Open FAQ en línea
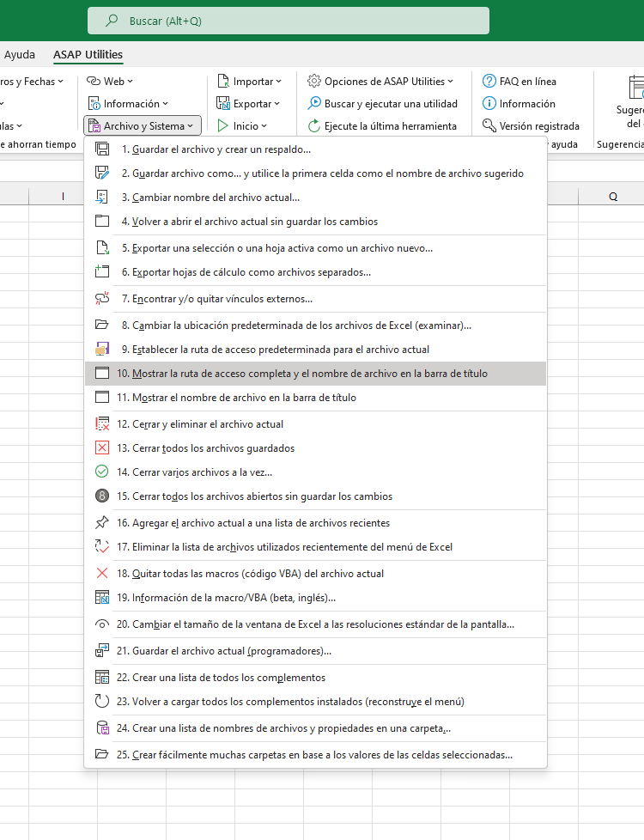644x840 pixels. 519,82
